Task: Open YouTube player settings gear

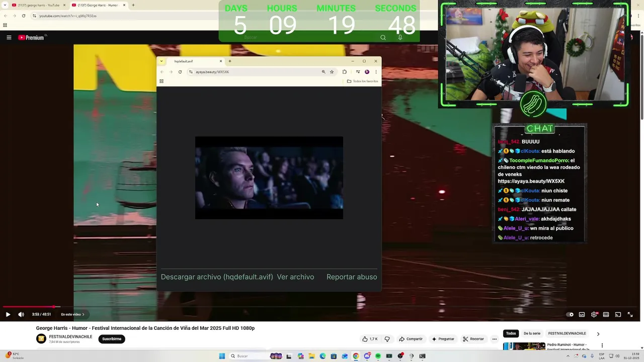Action: 594,314
